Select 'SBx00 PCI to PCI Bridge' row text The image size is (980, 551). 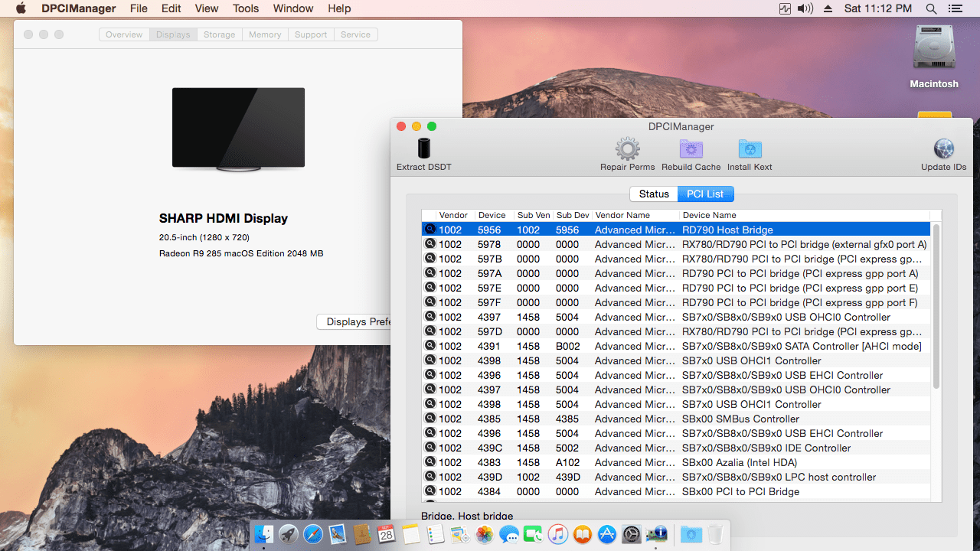740,491
